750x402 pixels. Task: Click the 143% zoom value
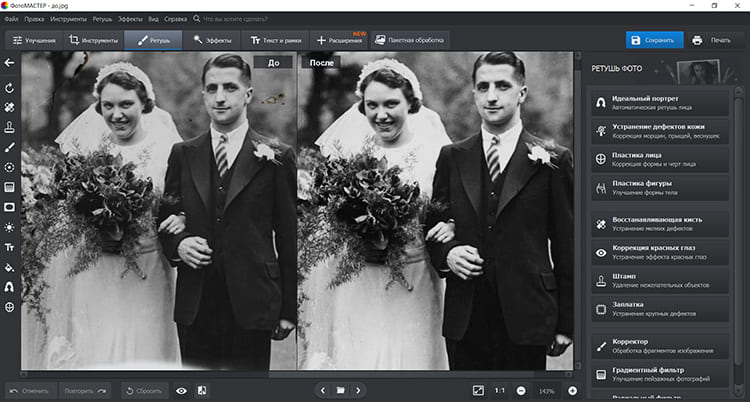(x=547, y=391)
